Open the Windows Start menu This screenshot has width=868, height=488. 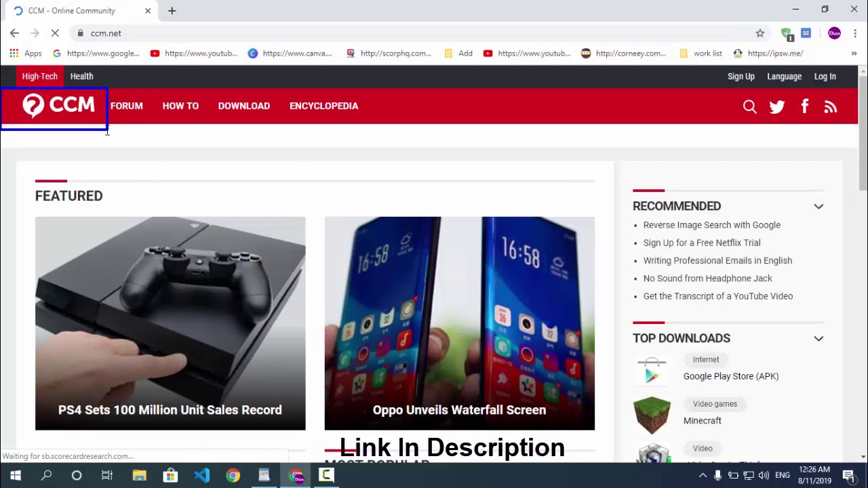[x=15, y=475]
